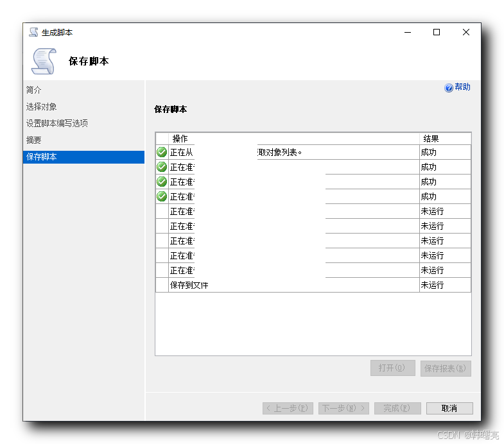Close the 生成脚本 window
The height and width of the screenshot is (444, 504).
point(465,32)
